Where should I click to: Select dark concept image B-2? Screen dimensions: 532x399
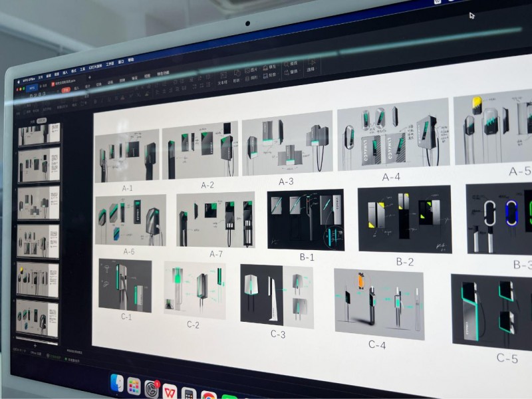(405, 219)
